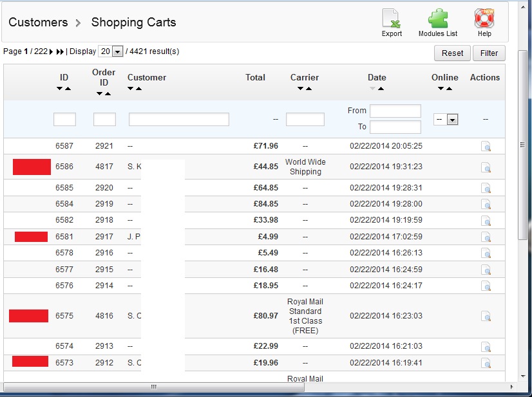Image resolution: width=532 pixels, height=397 pixels.
Task: Click the Customers breadcrumb link
Action: (38, 23)
